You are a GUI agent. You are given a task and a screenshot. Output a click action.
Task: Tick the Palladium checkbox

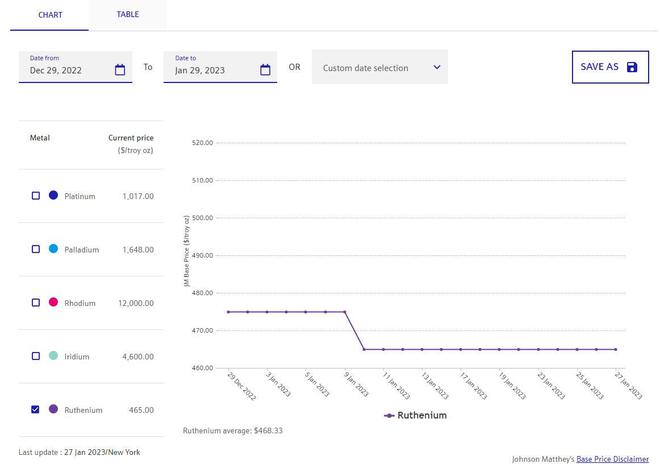click(36, 249)
